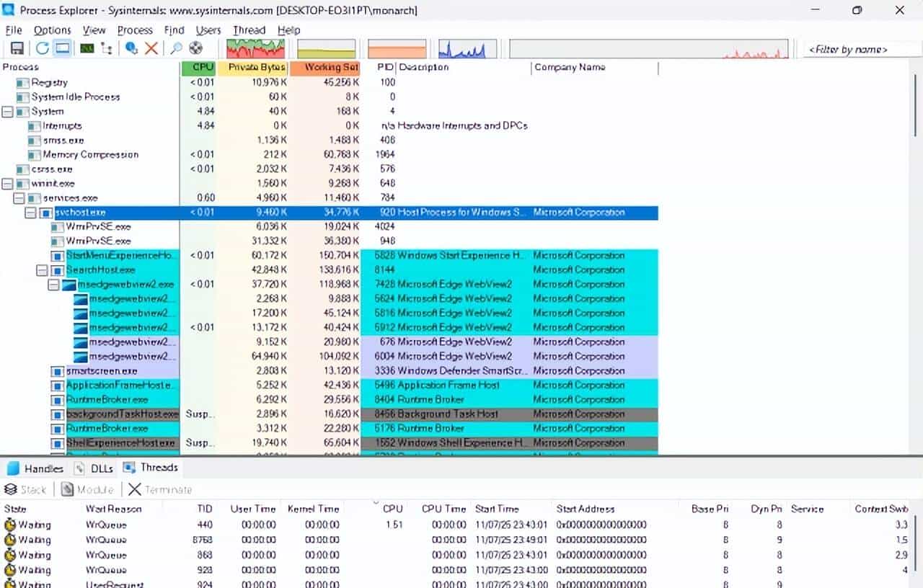Click the red X Kill Process icon
This screenshot has height=588, width=923.
(151, 48)
